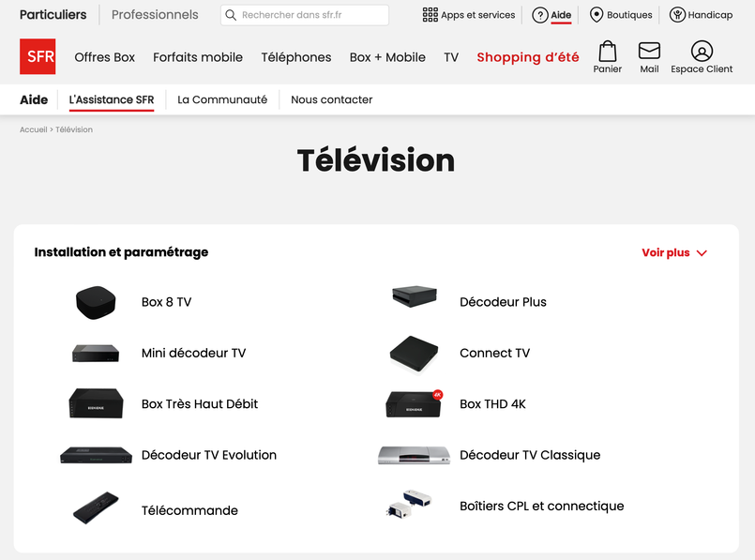
Task: Select the La Communauté tab
Action: point(222,100)
